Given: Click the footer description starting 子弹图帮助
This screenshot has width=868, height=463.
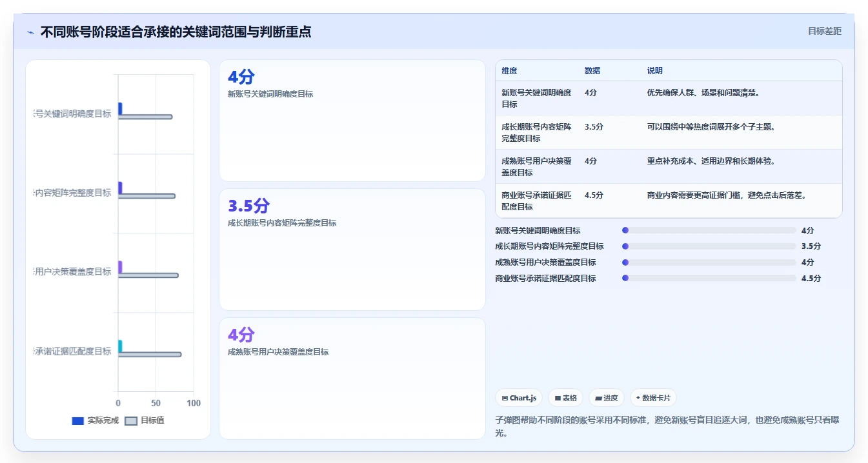Looking at the screenshot, I should tap(667, 426).
